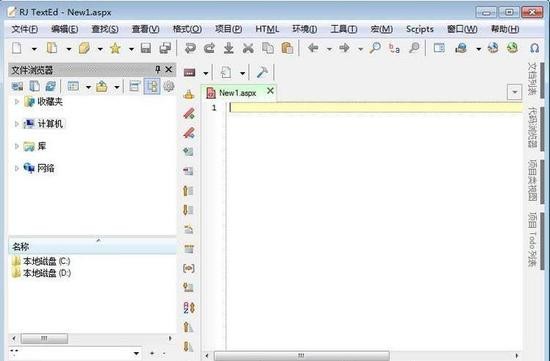Viewport: 550px width, 361px height.
Task: Click the Save floppy disk icon
Action: point(146,48)
